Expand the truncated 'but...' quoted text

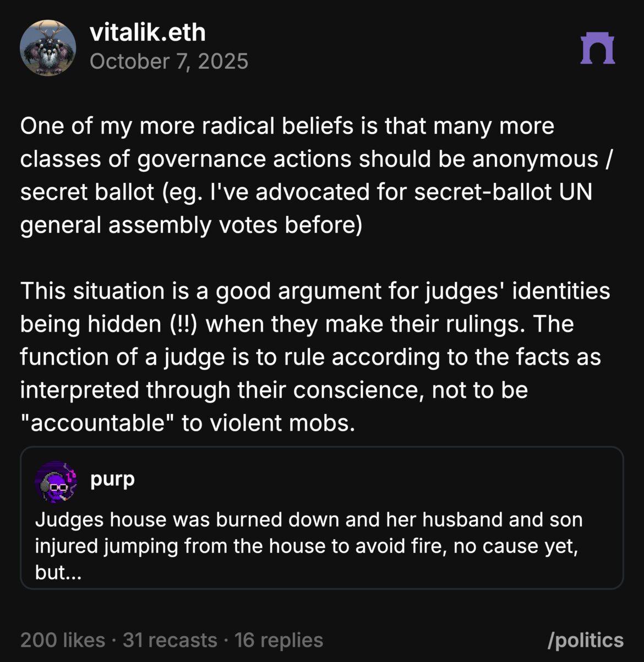click(58, 573)
